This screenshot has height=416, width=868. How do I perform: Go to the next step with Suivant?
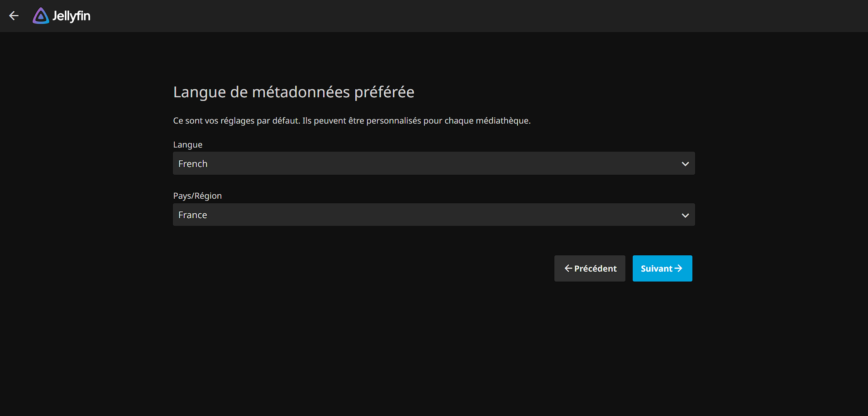662,268
